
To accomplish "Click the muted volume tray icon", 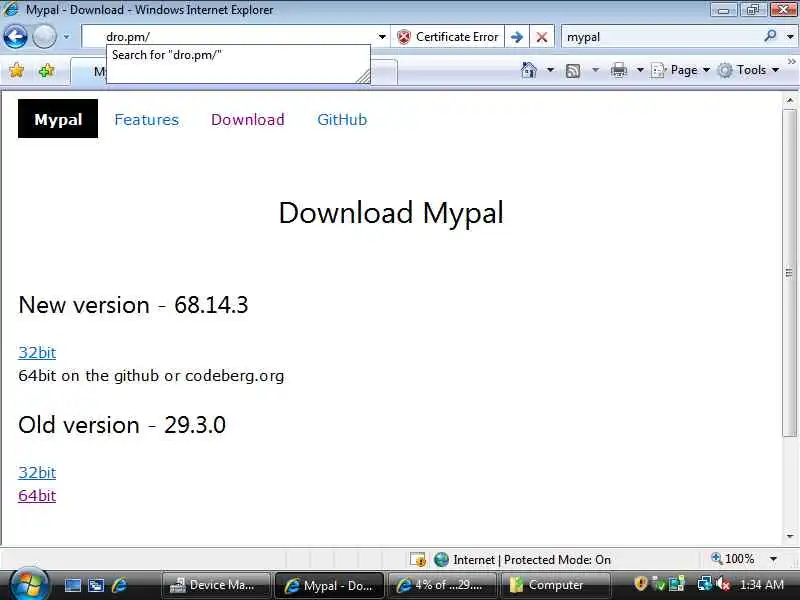I will tap(723, 584).
